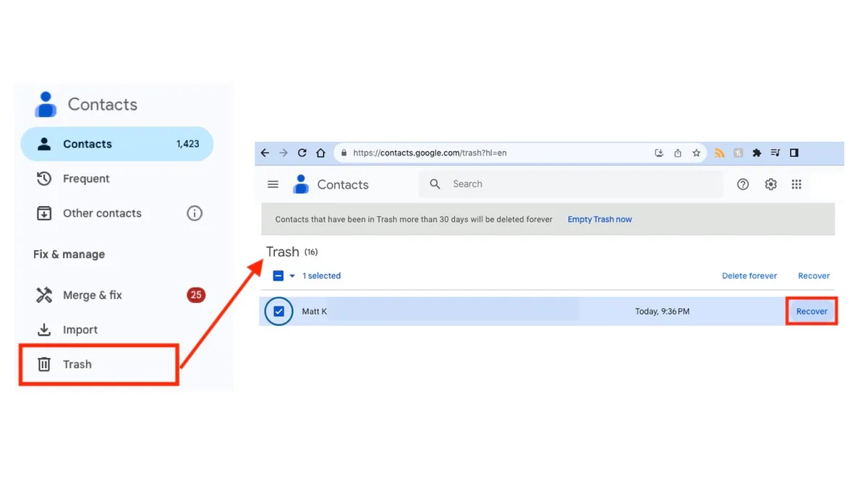Open the extensions puzzle piece menu
Image resolution: width=868 pixels, height=488 pixels.
(x=757, y=153)
